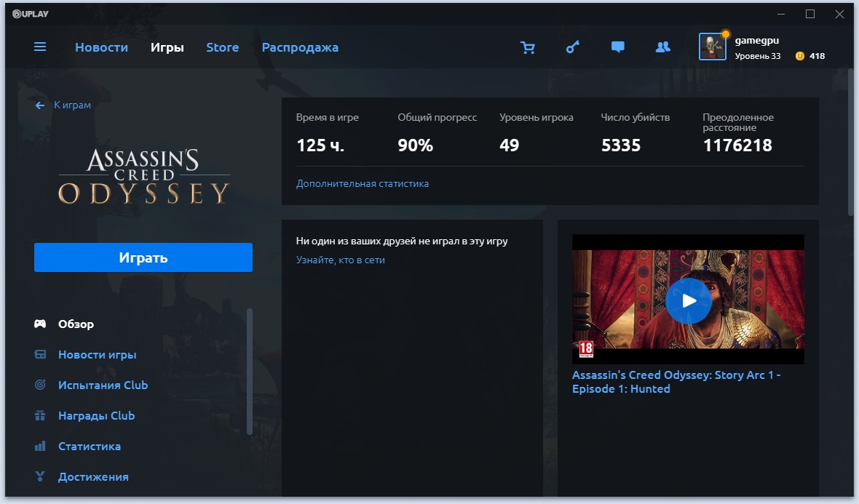Click the Uplay coin balance icon
The image size is (859, 504).
point(800,56)
